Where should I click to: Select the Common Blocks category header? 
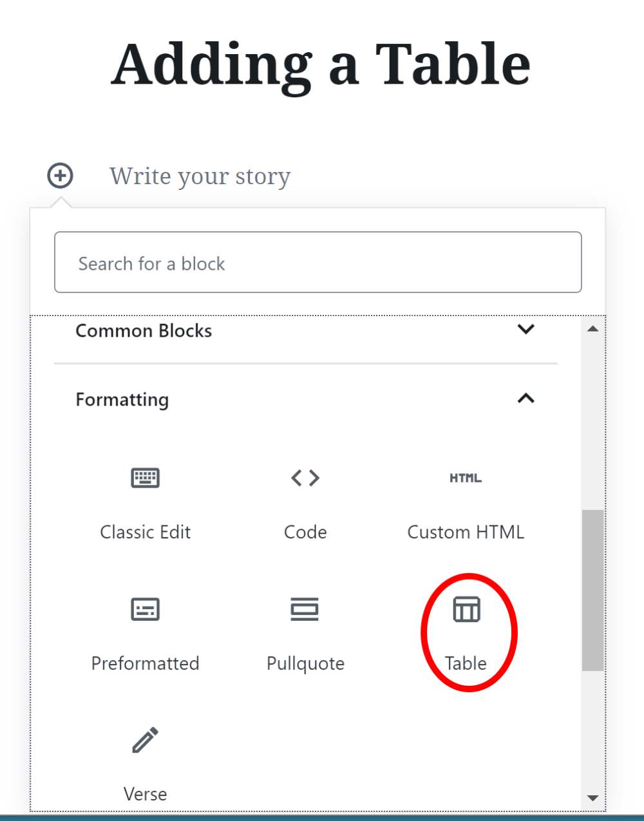(x=144, y=330)
